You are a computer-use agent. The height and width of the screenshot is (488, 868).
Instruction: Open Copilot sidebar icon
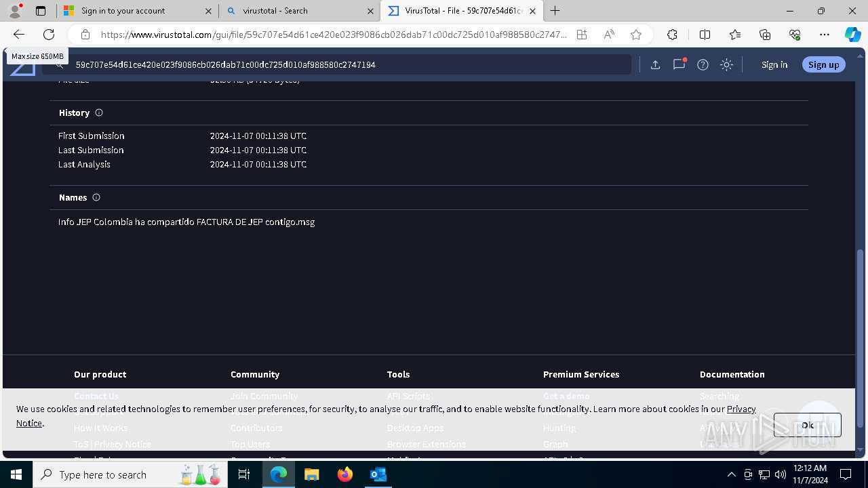[x=852, y=35]
